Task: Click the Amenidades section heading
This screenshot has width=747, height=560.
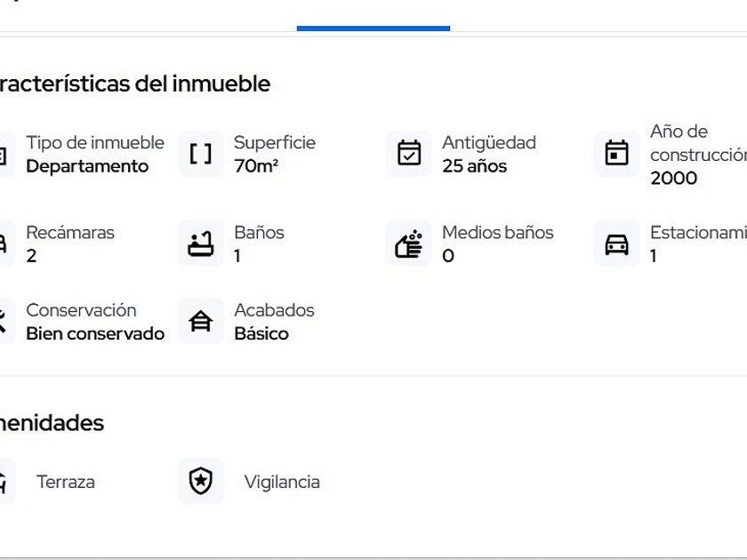Action: (x=53, y=423)
